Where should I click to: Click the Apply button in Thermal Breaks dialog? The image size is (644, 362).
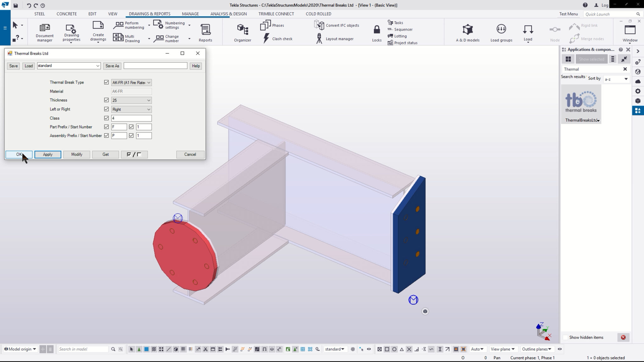tap(47, 154)
